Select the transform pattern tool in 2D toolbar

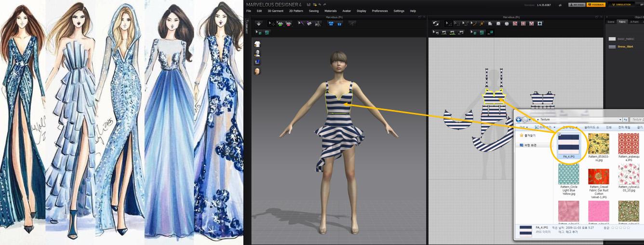pyautogui.click(x=448, y=23)
